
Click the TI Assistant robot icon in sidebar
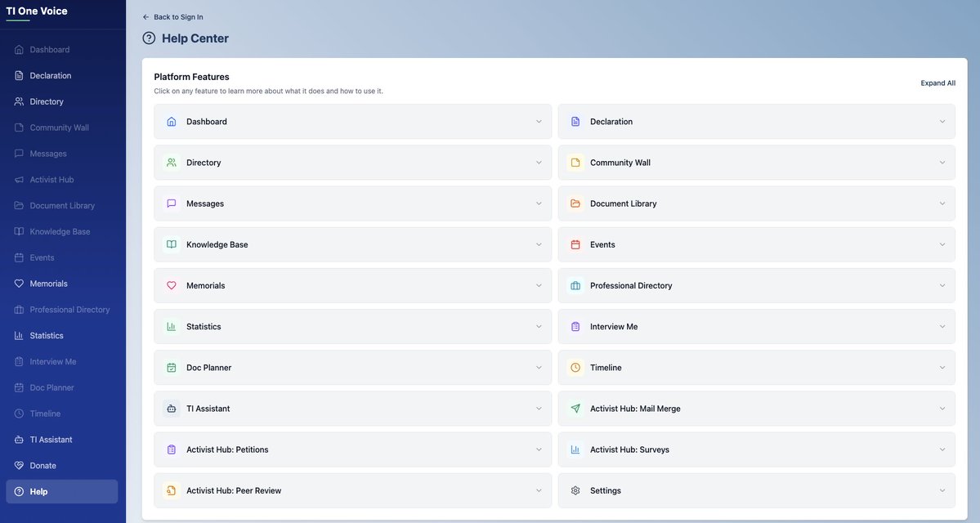point(19,440)
